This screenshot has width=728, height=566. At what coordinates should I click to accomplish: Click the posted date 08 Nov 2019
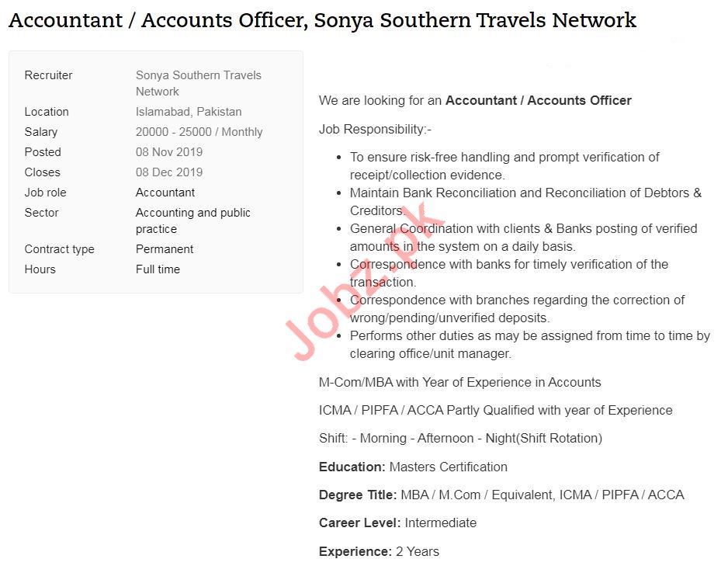pyautogui.click(x=169, y=152)
